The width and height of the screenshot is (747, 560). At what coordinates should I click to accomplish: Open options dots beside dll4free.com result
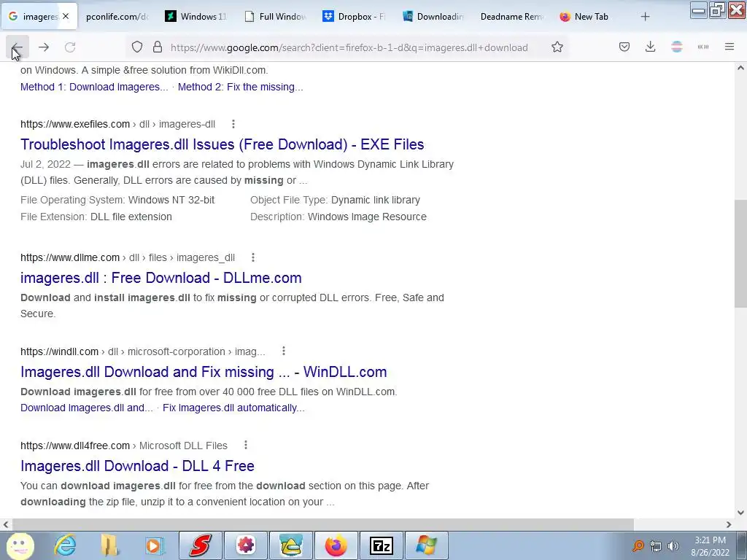[246, 446]
